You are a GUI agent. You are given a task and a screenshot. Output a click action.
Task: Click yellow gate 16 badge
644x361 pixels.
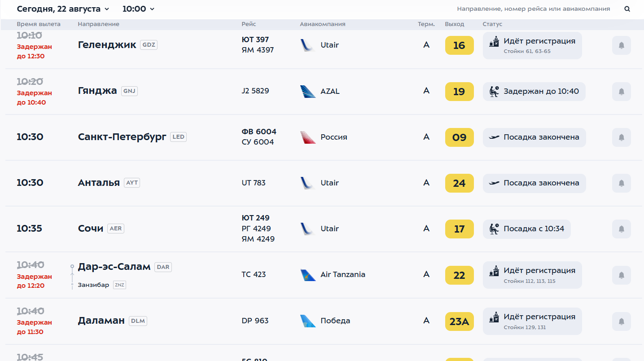[459, 45]
